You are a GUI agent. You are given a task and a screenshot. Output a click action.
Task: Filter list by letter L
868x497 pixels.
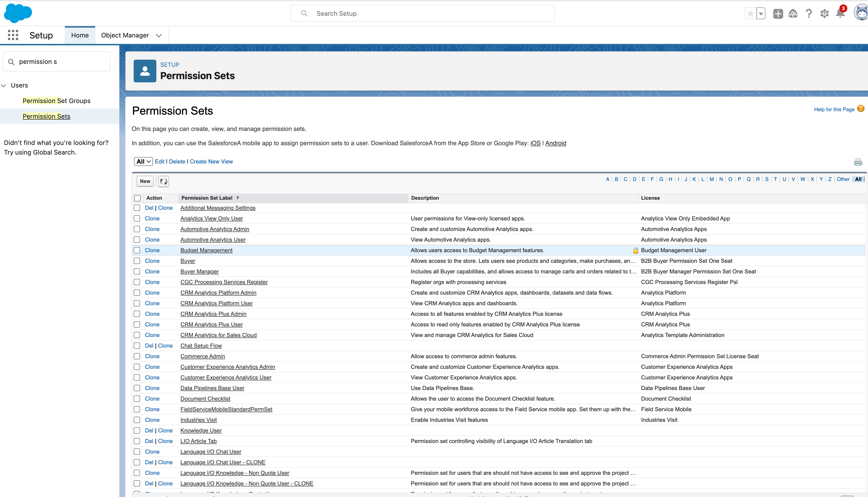[x=703, y=179]
